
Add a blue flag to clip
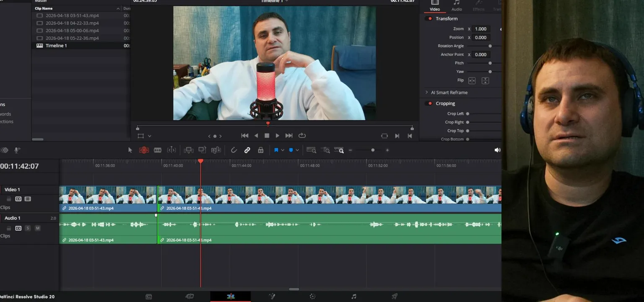[276, 150]
